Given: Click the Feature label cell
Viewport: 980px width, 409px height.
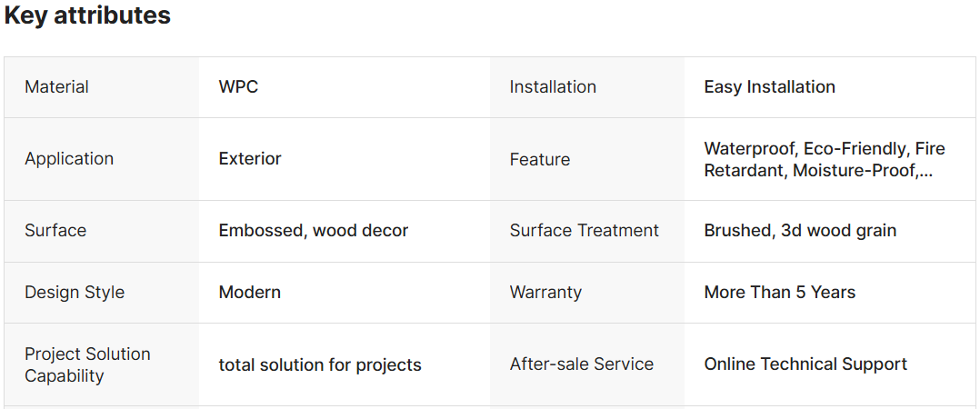Looking at the screenshot, I should [x=539, y=159].
